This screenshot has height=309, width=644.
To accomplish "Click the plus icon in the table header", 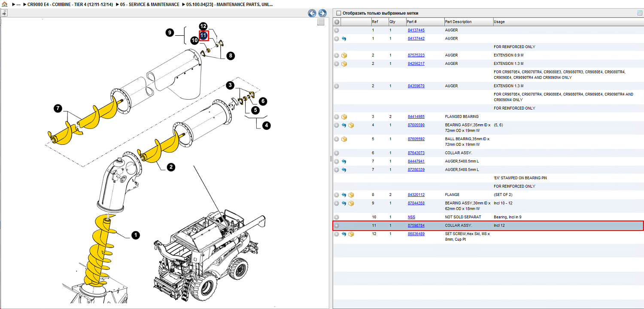I will 337,22.
